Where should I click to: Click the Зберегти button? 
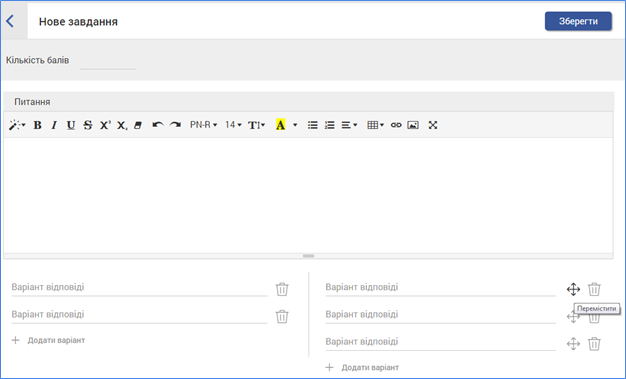coord(578,21)
